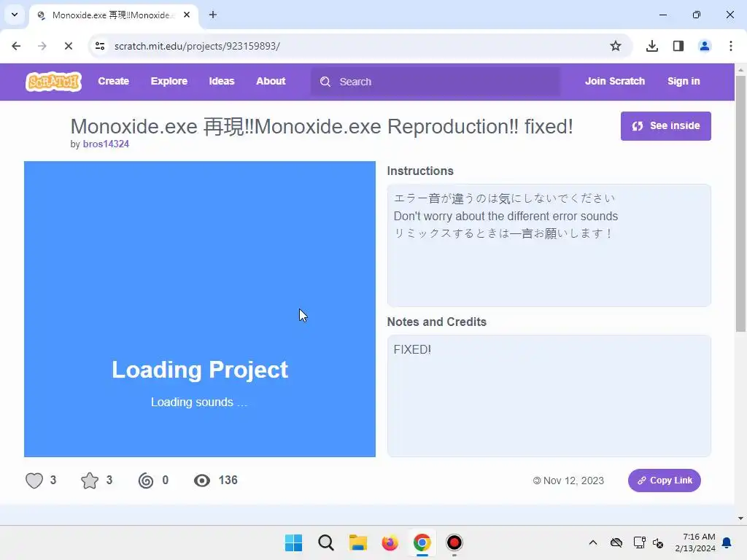Click muted volume tray icon

pyautogui.click(x=659, y=542)
